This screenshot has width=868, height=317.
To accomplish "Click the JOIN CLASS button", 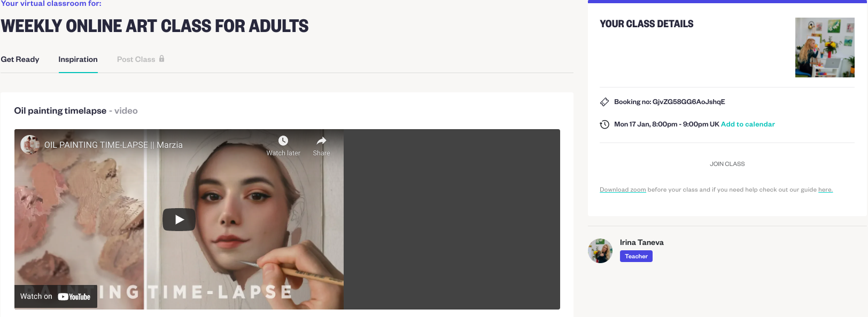I will click(x=727, y=164).
